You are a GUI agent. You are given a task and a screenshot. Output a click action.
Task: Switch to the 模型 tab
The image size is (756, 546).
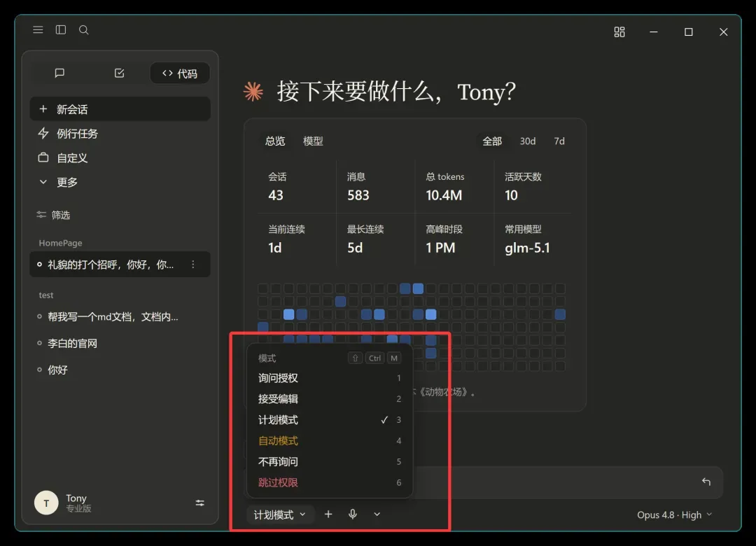(313, 141)
